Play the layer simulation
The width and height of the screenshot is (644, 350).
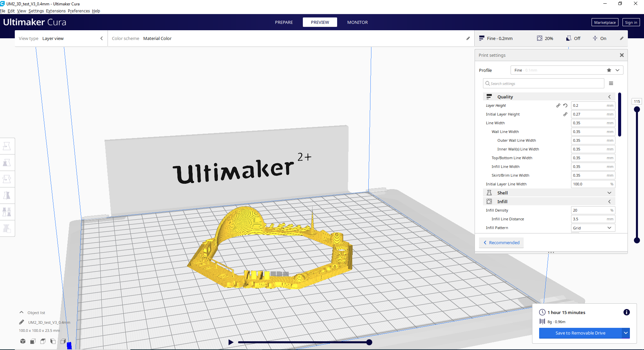(x=231, y=342)
